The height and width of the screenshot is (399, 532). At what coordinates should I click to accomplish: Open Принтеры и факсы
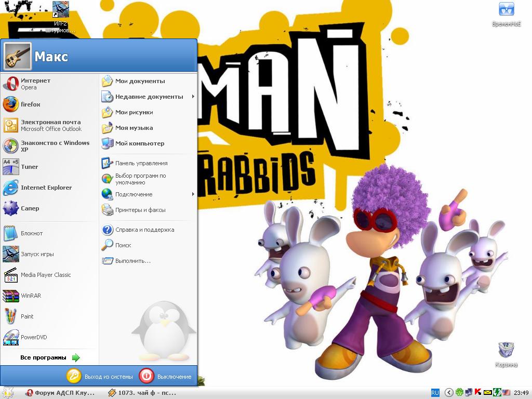148,210
